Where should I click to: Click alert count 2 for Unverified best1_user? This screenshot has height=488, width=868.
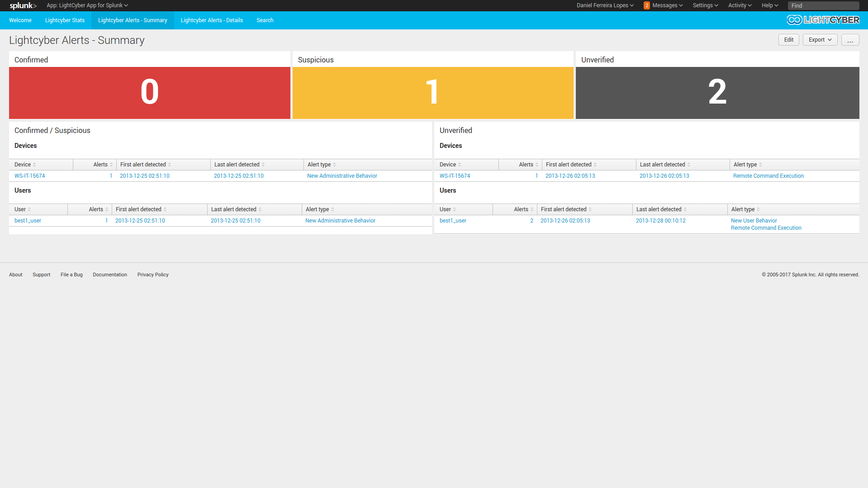coord(531,221)
